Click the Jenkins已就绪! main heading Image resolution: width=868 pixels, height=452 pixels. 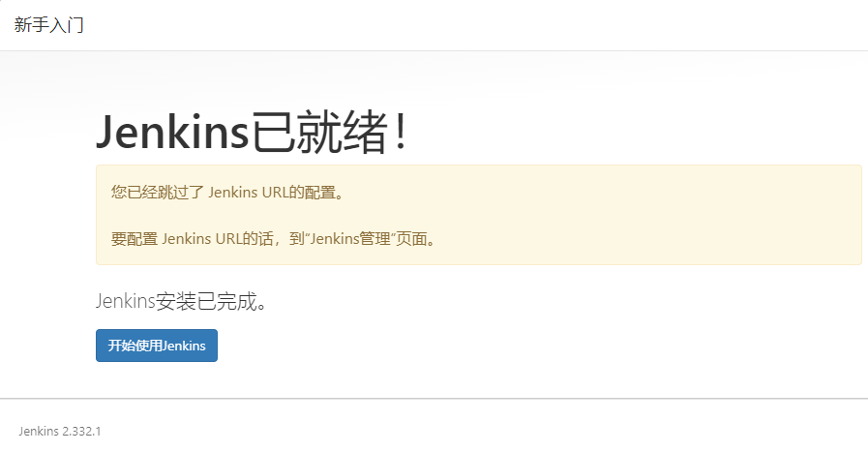[x=253, y=132]
